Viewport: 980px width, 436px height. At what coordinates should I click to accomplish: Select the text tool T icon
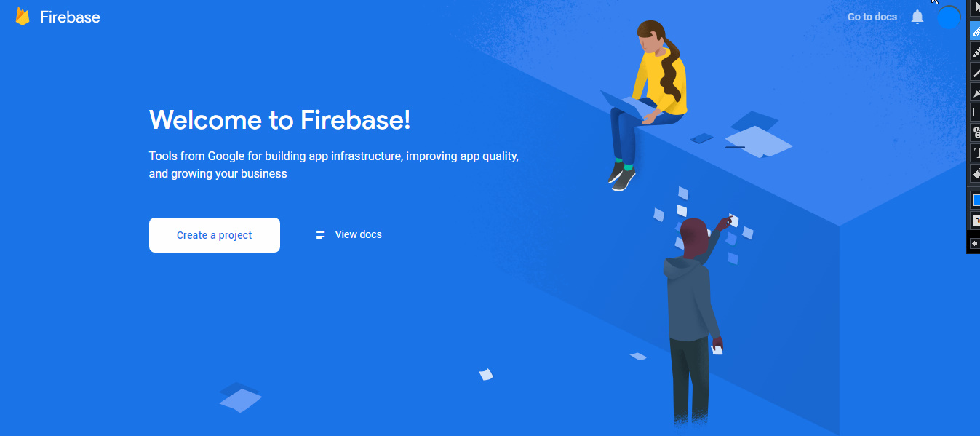pyautogui.click(x=975, y=153)
